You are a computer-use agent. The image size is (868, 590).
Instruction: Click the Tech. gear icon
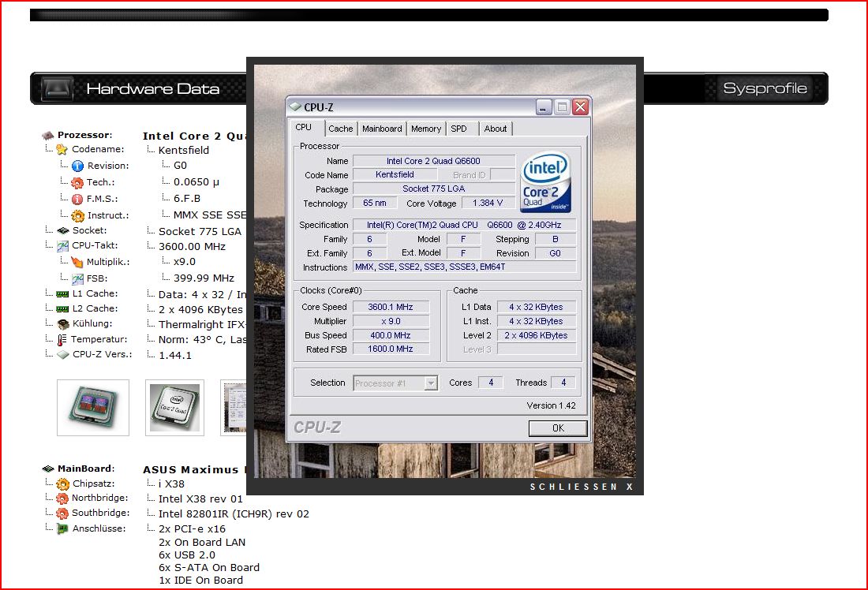pyautogui.click(x=77, y=182)
